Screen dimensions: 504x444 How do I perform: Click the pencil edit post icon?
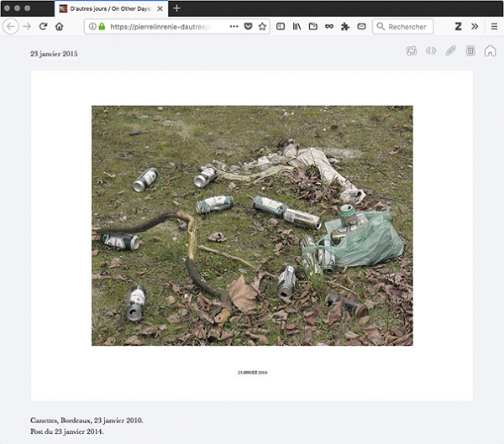(x=451, y=51)
